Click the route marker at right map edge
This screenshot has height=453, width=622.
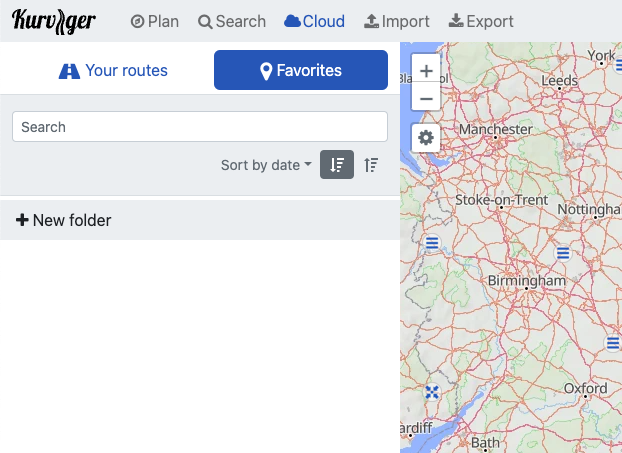(x=613, y=343)
